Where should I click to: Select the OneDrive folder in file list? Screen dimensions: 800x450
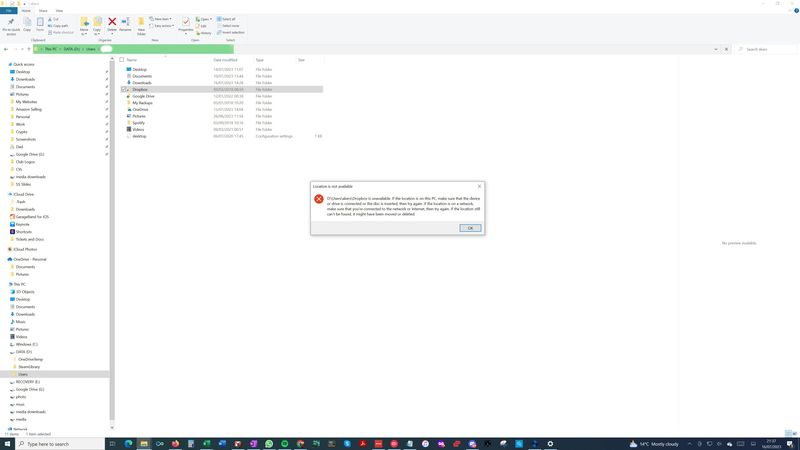coord(140,109)
